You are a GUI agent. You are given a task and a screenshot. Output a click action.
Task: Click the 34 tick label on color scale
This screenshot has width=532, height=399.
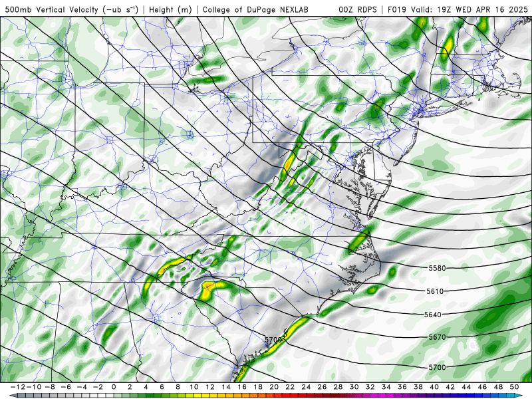(386, 387)
